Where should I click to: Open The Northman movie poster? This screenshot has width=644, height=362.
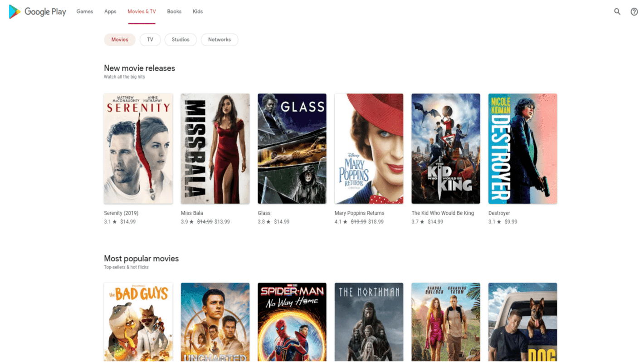pos(369,322)
